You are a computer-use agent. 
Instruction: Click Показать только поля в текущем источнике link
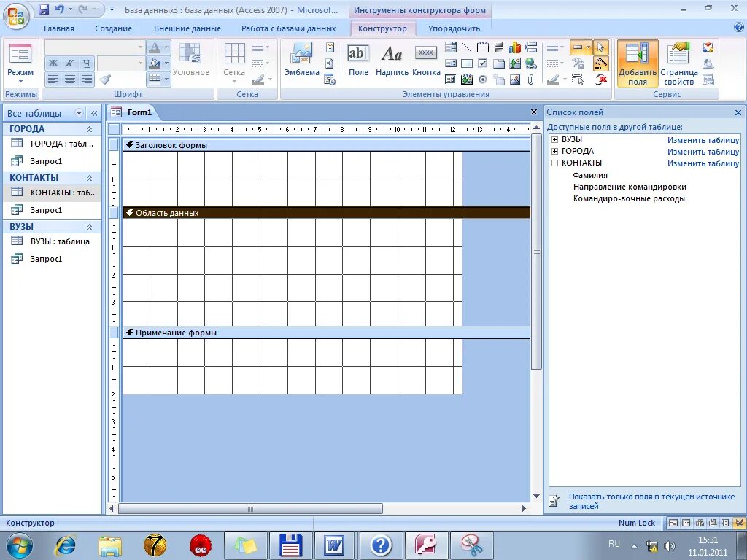click(x=651, y=501)
